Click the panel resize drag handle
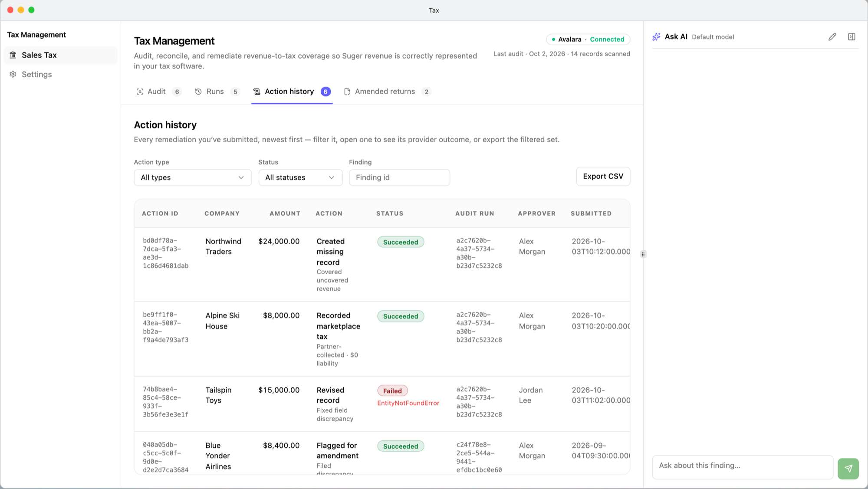Screen dimensions: 868x489 643,254
